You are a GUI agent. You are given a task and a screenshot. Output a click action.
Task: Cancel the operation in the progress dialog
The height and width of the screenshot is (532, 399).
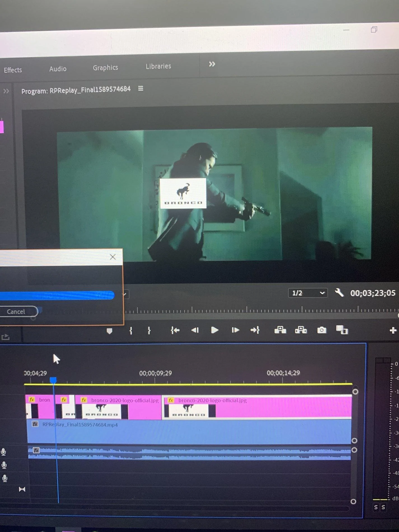(16, 312)
